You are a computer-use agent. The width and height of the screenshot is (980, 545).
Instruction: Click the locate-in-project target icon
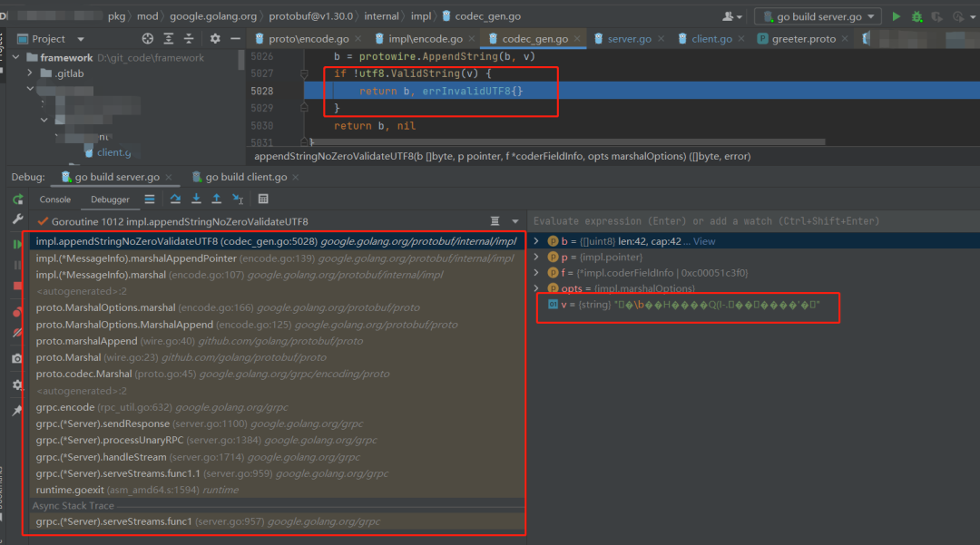148,39
